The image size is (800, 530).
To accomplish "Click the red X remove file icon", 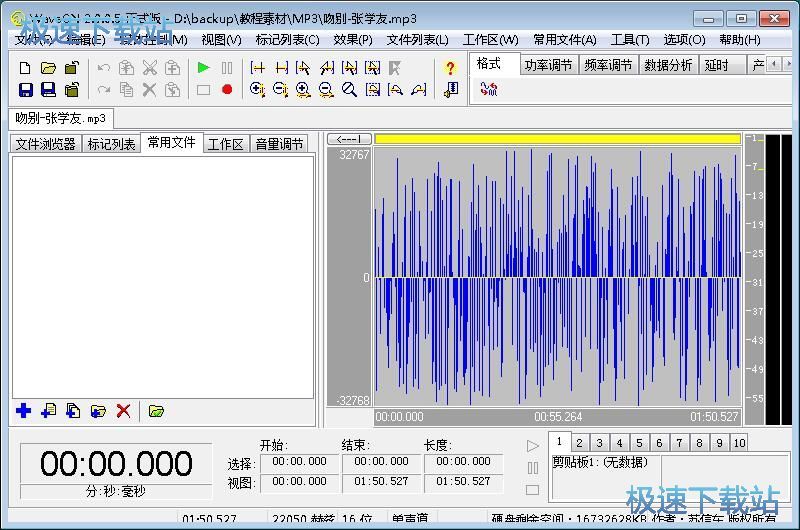I will click(123, 411).
